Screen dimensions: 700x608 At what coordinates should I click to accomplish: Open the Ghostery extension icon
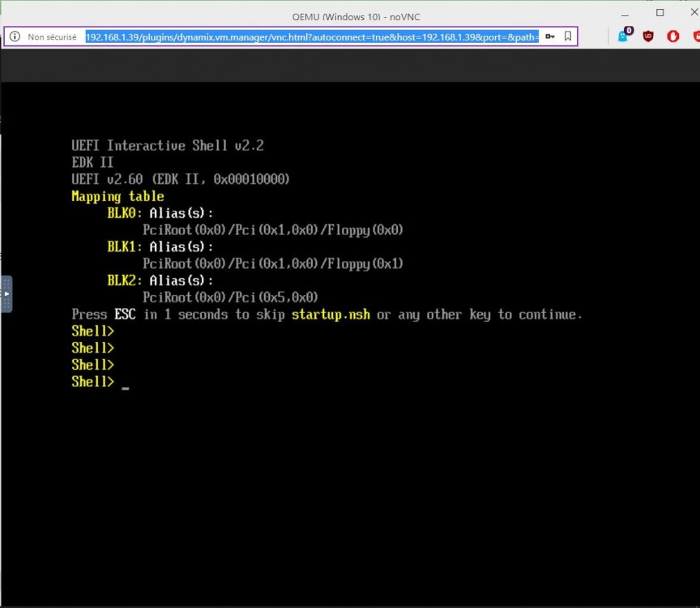[x=625, y=35]
